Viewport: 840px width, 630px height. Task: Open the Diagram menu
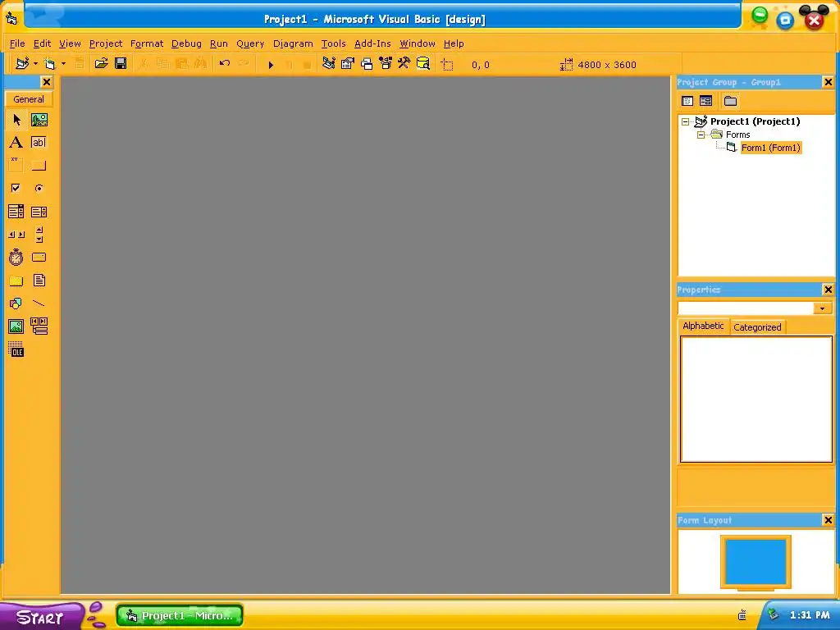293,43
